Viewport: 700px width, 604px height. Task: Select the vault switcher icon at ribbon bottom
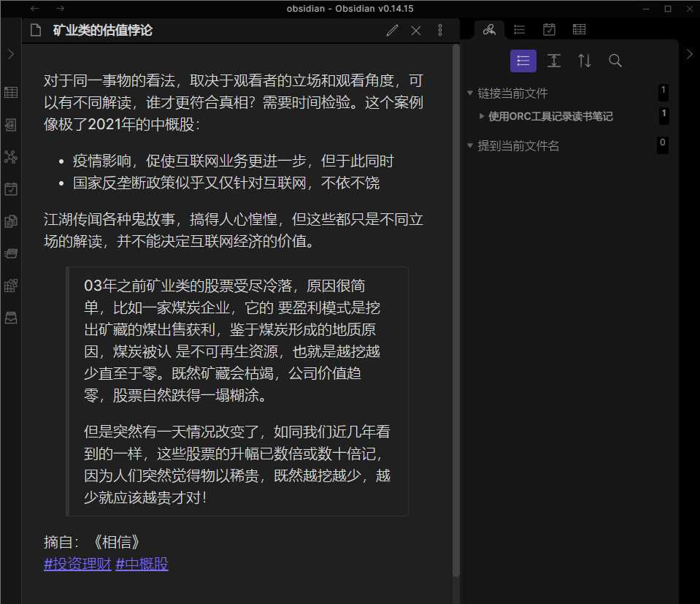[10, 317]
